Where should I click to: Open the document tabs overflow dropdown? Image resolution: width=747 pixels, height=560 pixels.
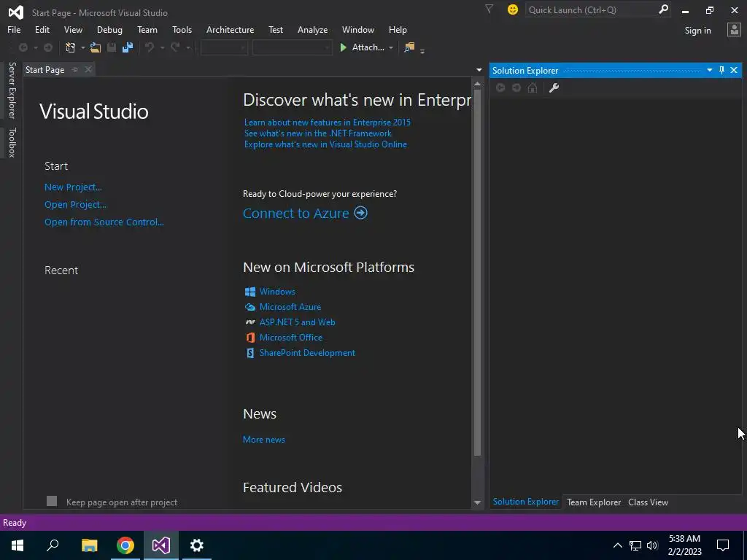click(479, 70)
